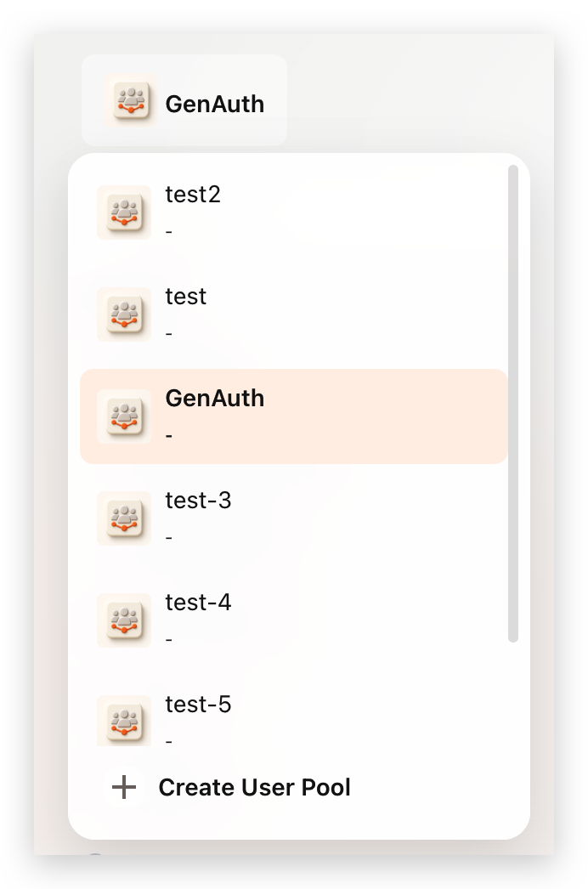Click the test-4 pool icon
This screenshot has width=588, height=889.
coord(124,620)
